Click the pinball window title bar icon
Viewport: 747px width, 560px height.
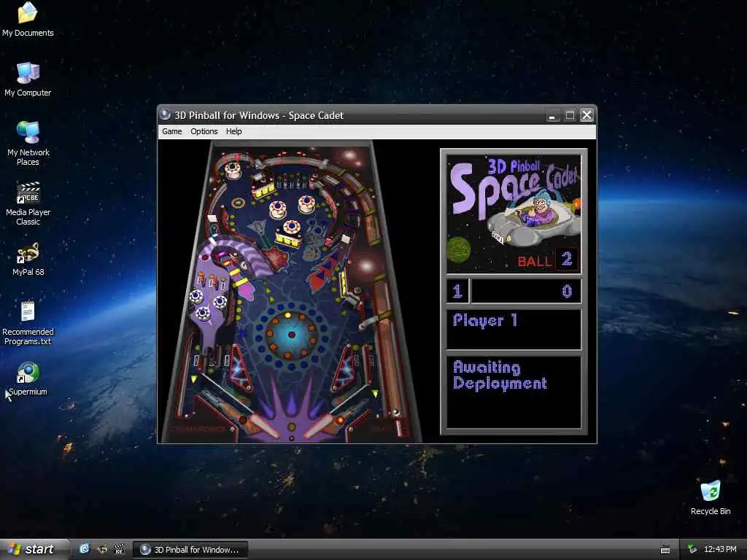pos(166,114)
